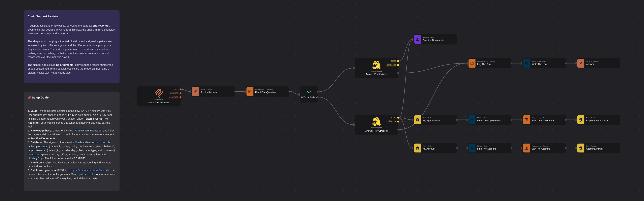Image resolution: width=644 pixels, height=201 pixels.
Task: Select the Serve The Assistant ListenHTTP icon
Action: (159, 93)
